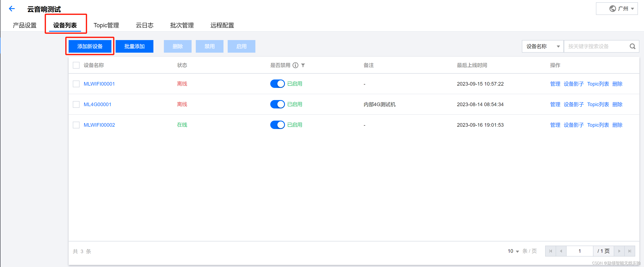Check the checkbox for ML4G00001 row
Screen dimensions: 644x267
coord(76,104)
